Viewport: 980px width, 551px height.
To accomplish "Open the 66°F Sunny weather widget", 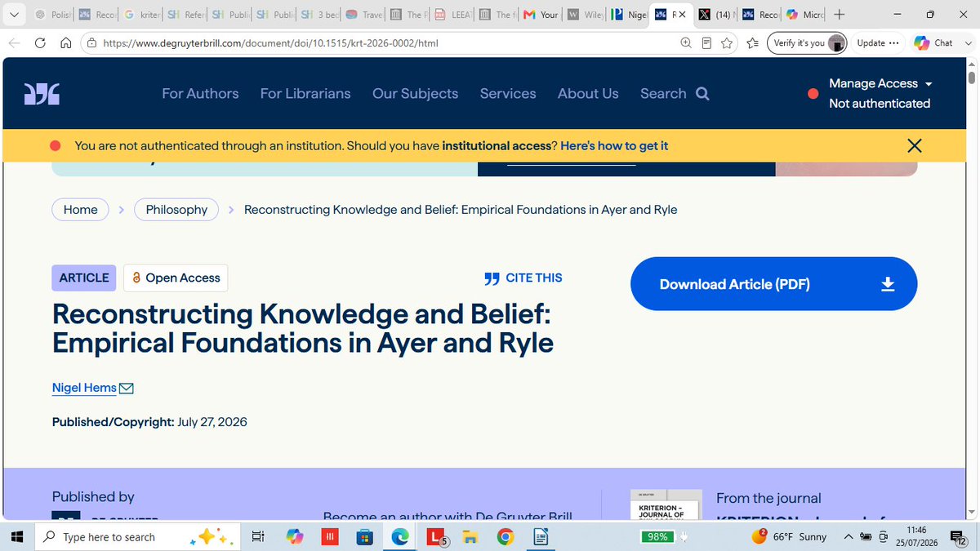I will coord(790,536).
